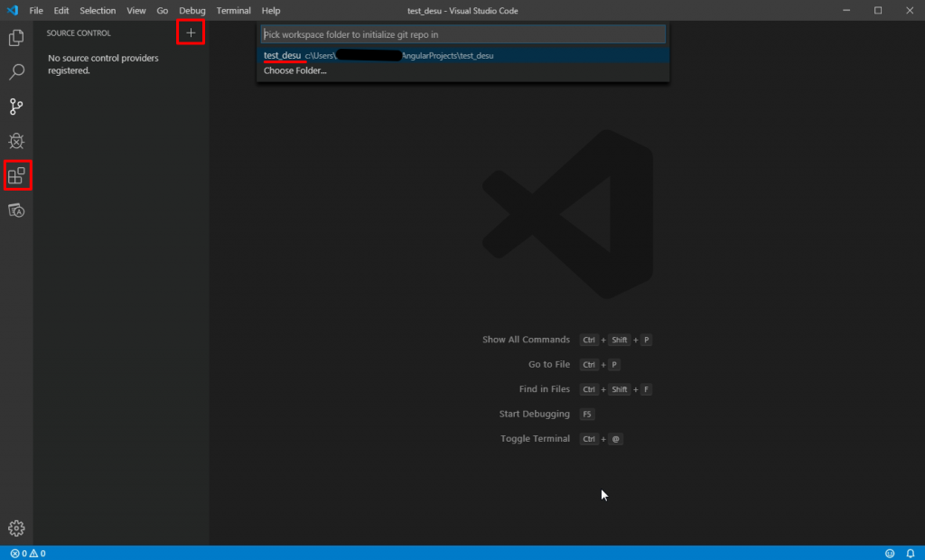The height and width of the screenshot is (560, 925).
Task: Open the Terminal menu
Action: coord(234,11)
